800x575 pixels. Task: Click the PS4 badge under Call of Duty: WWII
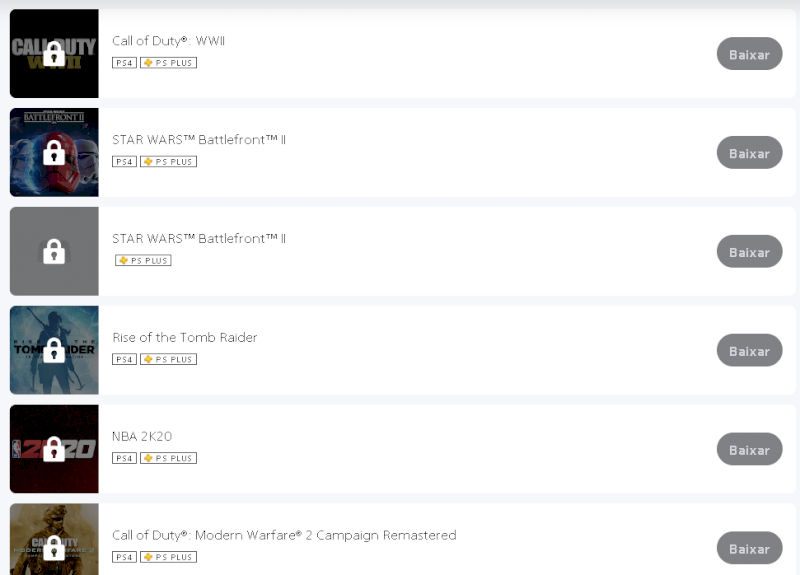pos(124,62)
